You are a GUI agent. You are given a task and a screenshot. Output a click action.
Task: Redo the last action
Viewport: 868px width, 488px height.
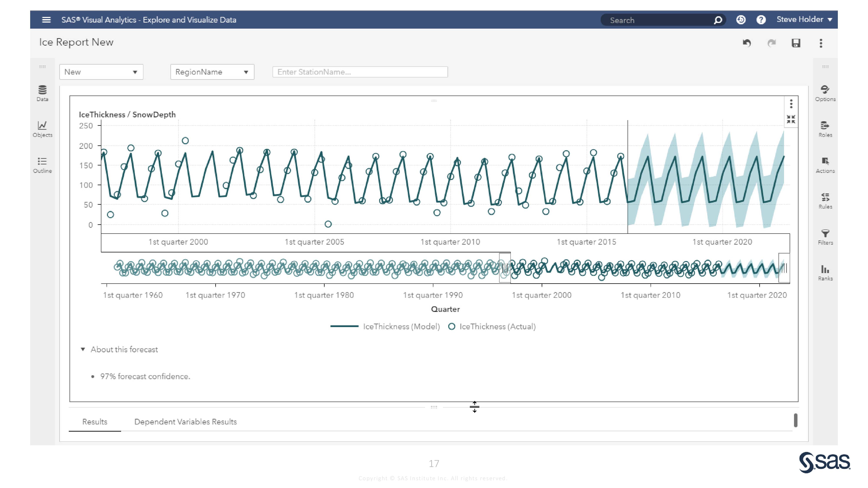tap(771, 43)
